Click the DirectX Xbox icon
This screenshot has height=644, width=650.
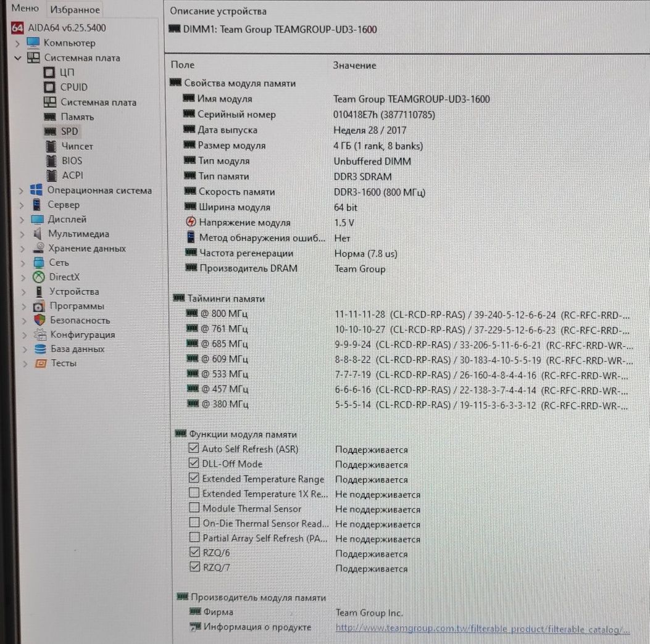pyautogui.click(x=39, y=276)
